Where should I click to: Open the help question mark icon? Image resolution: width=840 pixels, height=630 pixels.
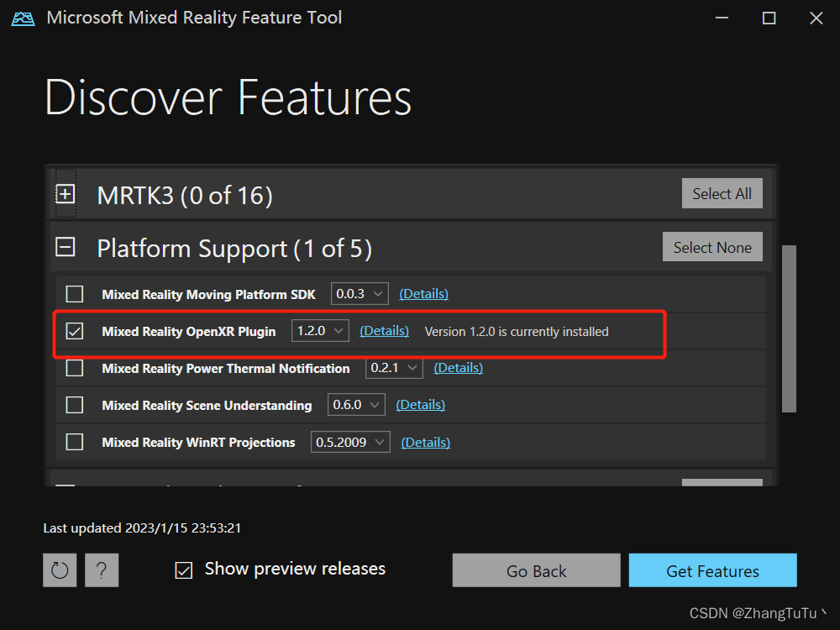click(102, 570)
